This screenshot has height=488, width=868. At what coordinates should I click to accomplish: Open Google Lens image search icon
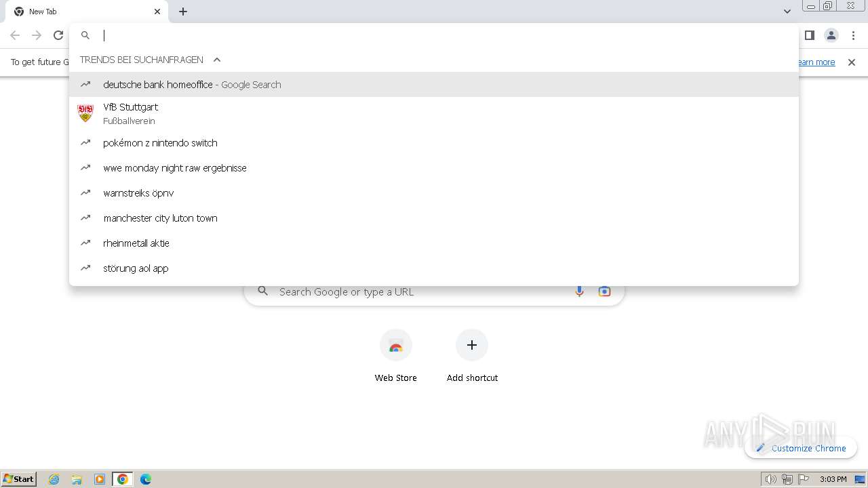tap(604, 291)
